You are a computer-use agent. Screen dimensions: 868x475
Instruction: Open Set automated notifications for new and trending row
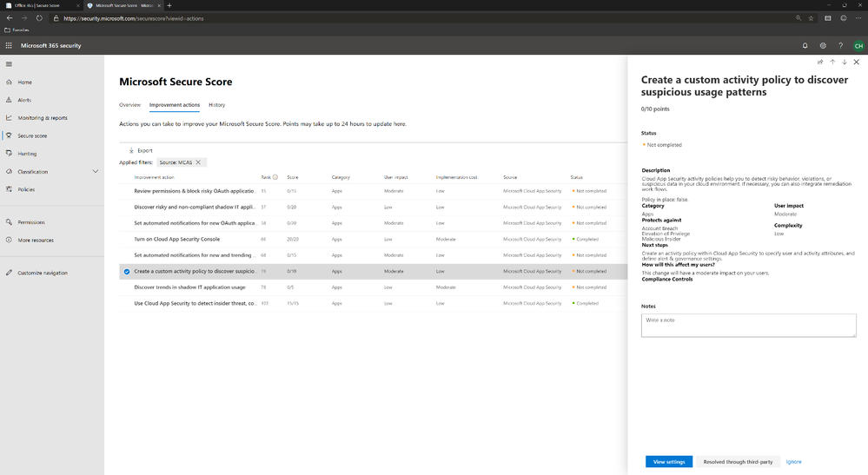[x=373, y=255]
